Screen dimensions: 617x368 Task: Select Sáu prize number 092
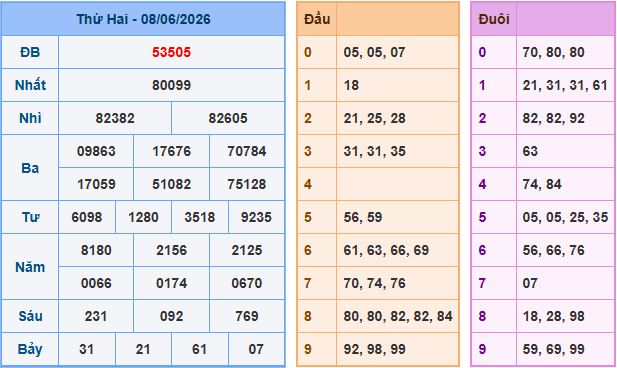[x=172, y=316]
